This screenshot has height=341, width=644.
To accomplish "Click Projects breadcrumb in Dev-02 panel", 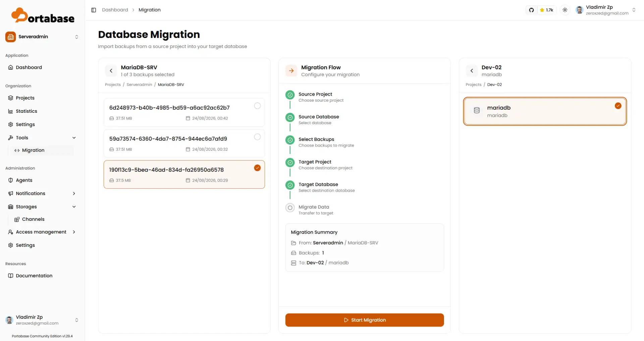I will coord(473,85).
